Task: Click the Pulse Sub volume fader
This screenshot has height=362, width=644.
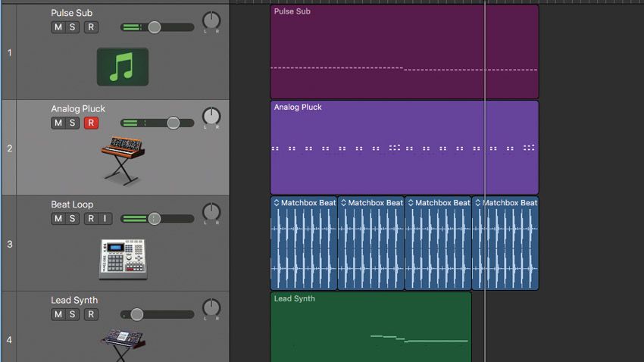Action: (x=155, y=27)
